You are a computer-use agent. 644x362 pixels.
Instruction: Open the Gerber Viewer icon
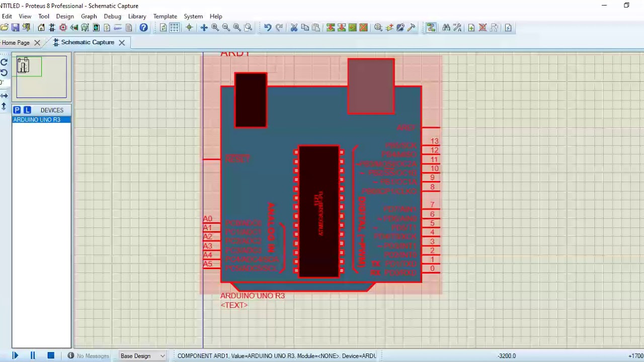point(85,28)
